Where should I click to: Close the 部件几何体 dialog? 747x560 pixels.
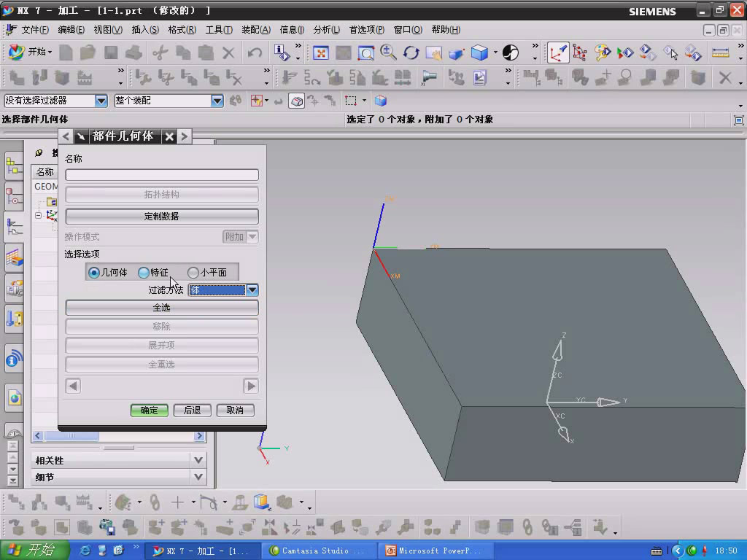(x=169, y=136)
